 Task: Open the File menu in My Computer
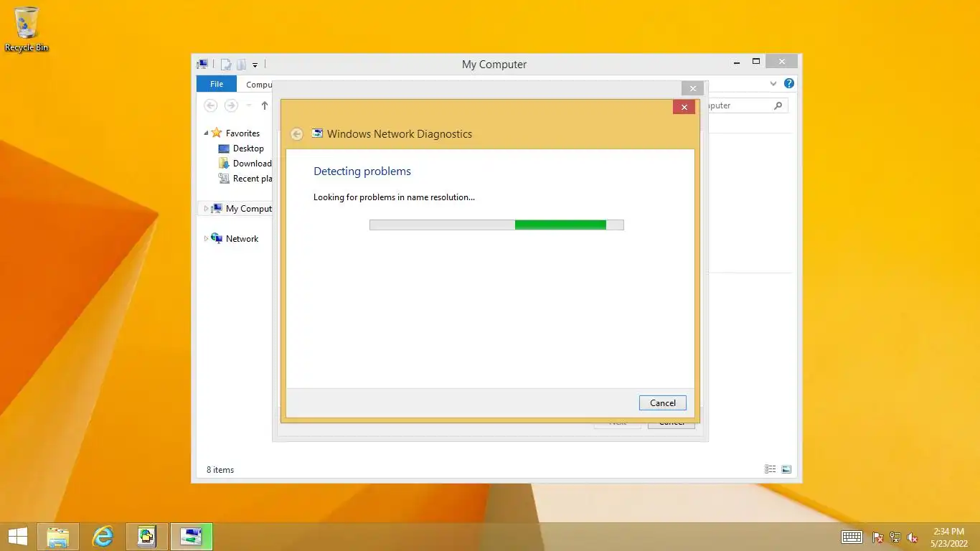pos(216,84)
